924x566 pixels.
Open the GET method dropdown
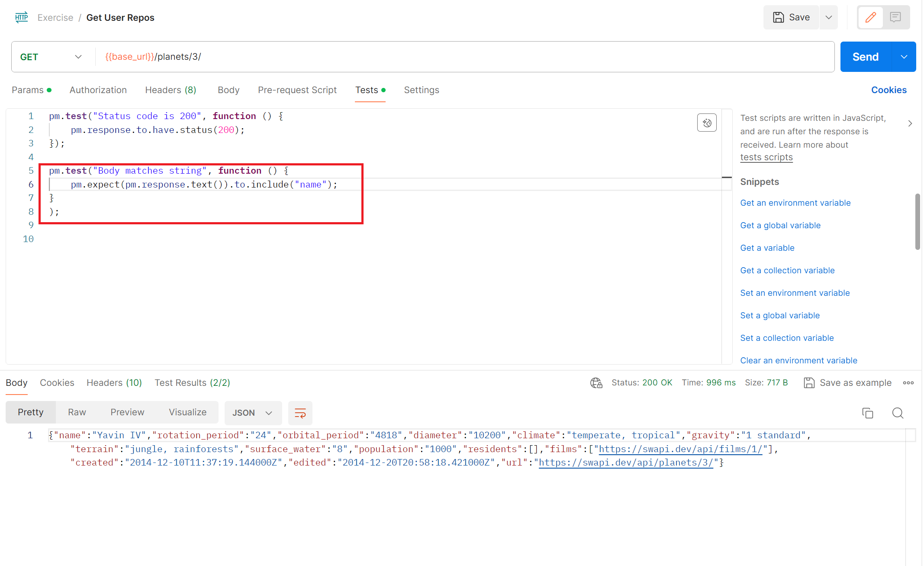coord(51,57)
